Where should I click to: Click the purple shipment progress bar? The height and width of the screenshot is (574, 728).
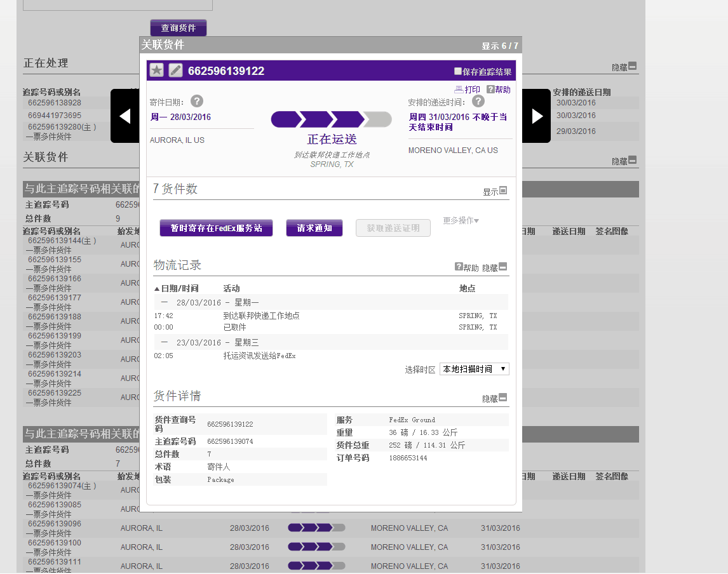click(x=332, y=119)
